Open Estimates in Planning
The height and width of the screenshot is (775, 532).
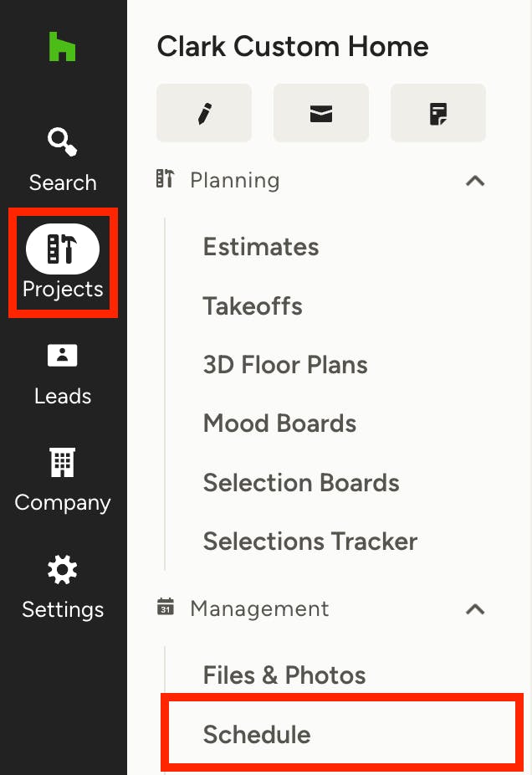click(261, 247)
